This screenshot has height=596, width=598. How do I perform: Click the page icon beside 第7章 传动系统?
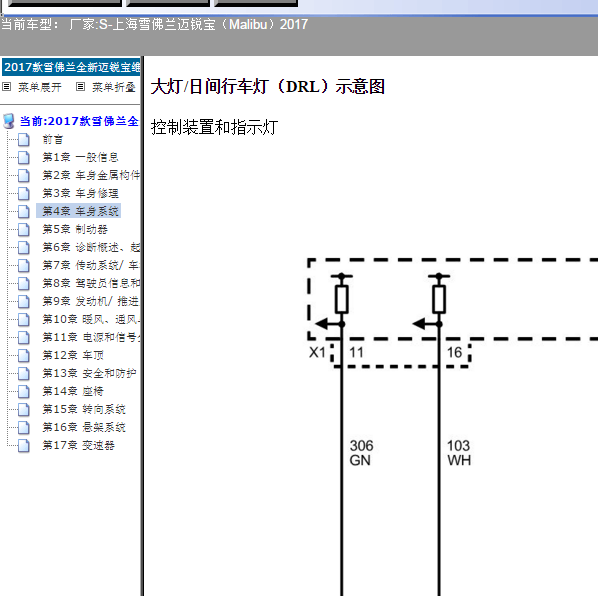point(24,265)
